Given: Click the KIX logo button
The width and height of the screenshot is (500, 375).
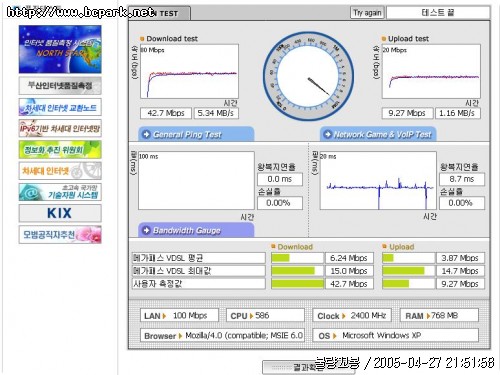Looking at the screenshot, I should (60, 213).
